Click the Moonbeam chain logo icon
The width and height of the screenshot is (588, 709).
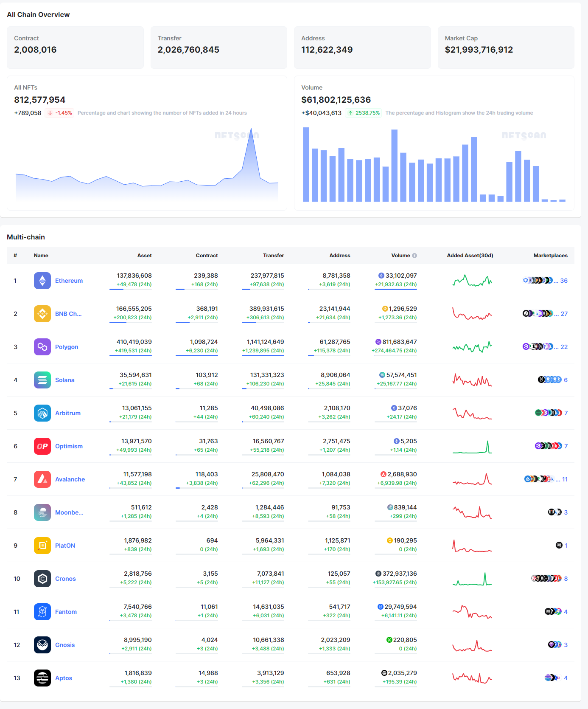click(42, 512)
